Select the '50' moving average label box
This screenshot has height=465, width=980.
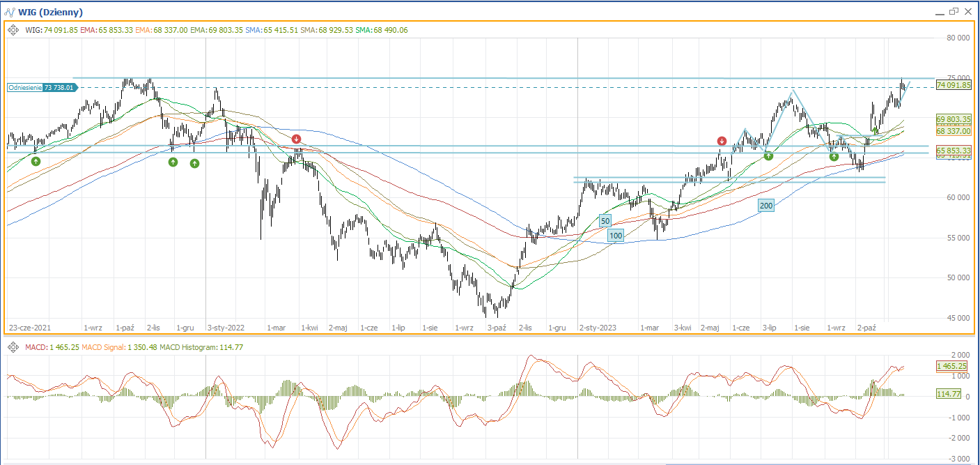click(x=605, y=221)
